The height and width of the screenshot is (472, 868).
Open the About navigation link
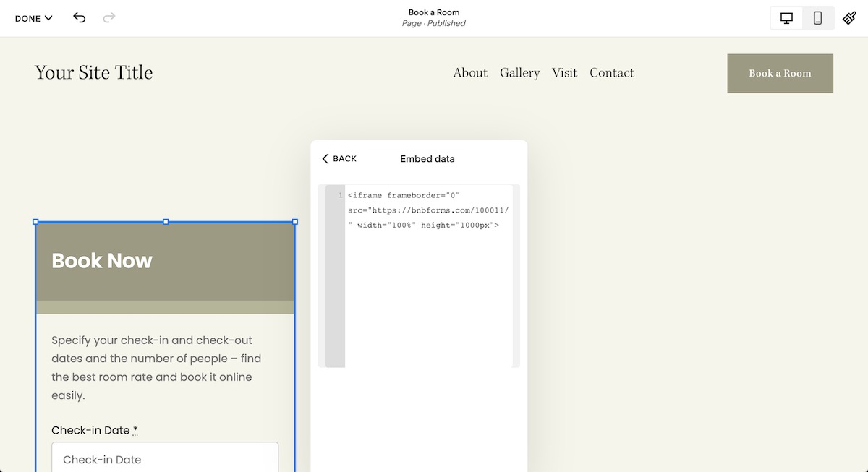coord(470,73)
